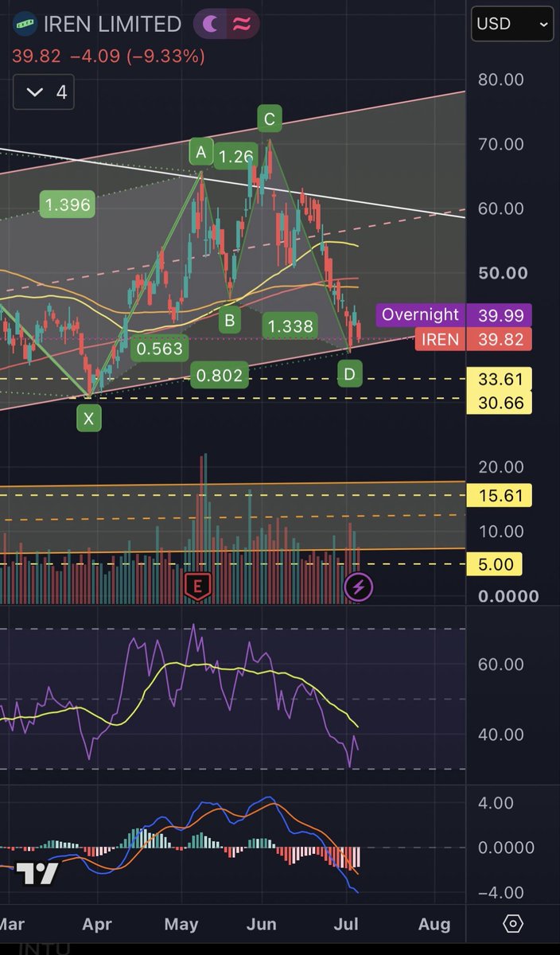Viewport: 560px width, 955px height.
Task: Select pattern point label A
Action: coord(200,151)
